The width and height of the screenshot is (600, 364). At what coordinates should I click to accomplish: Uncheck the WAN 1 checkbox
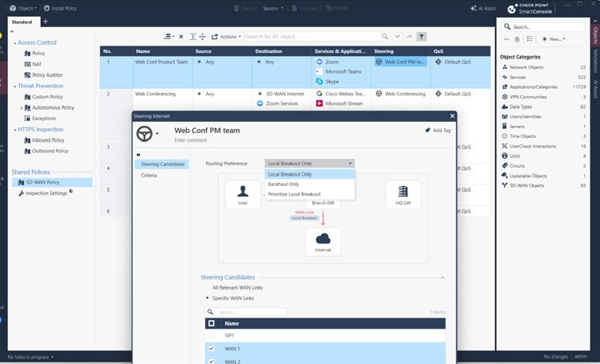click(x=211, y=349)
